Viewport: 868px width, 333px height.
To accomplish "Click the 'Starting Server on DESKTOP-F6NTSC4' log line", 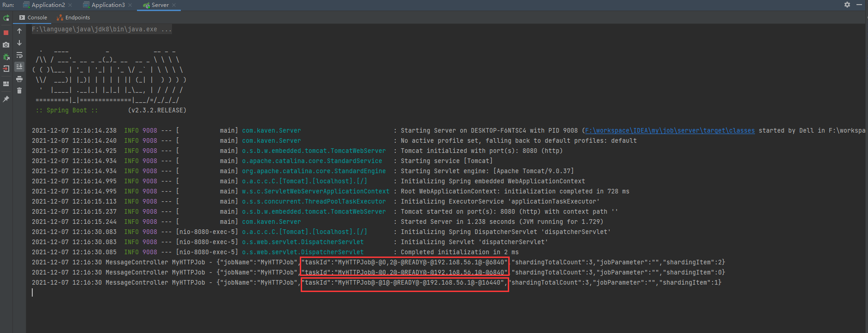I will click(448, 131).
